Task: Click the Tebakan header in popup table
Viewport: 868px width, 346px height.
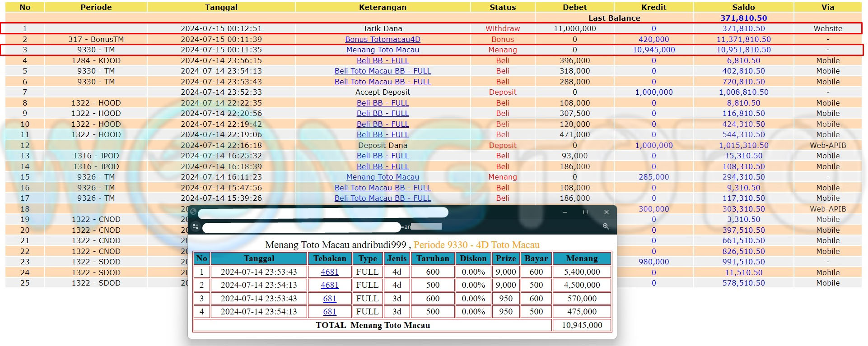Action: click(330, 258)
